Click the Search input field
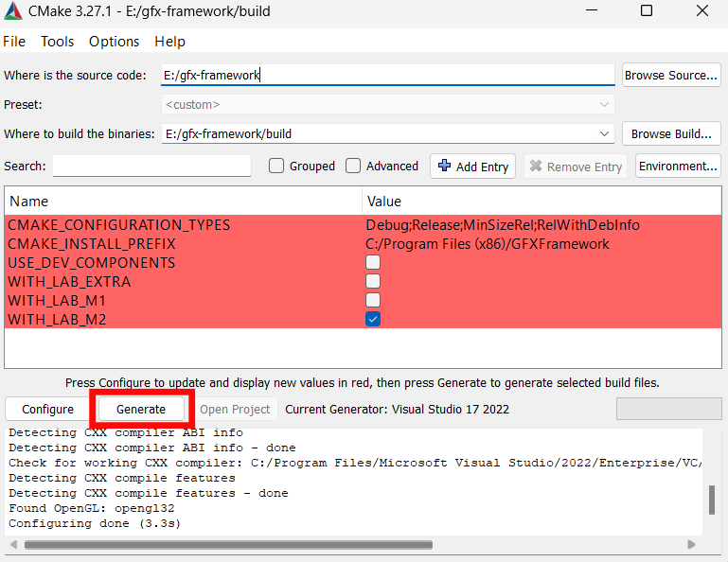Image resolution: width=728 pixels, height=562 pixels. pos(151,166)
